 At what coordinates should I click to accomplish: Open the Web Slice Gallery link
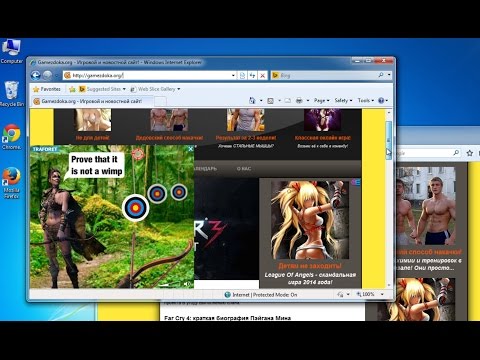(155, 89)
